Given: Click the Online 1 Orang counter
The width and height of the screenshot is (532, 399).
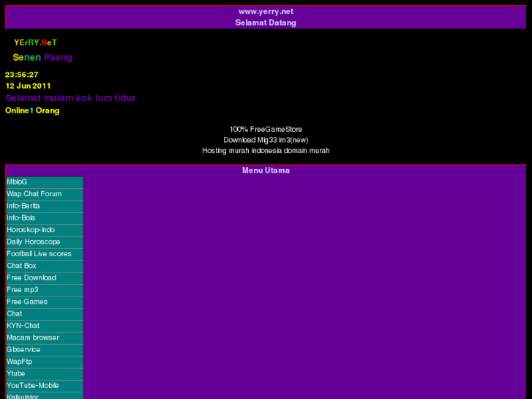Looking at the screenshot, I should pos(32,111).
